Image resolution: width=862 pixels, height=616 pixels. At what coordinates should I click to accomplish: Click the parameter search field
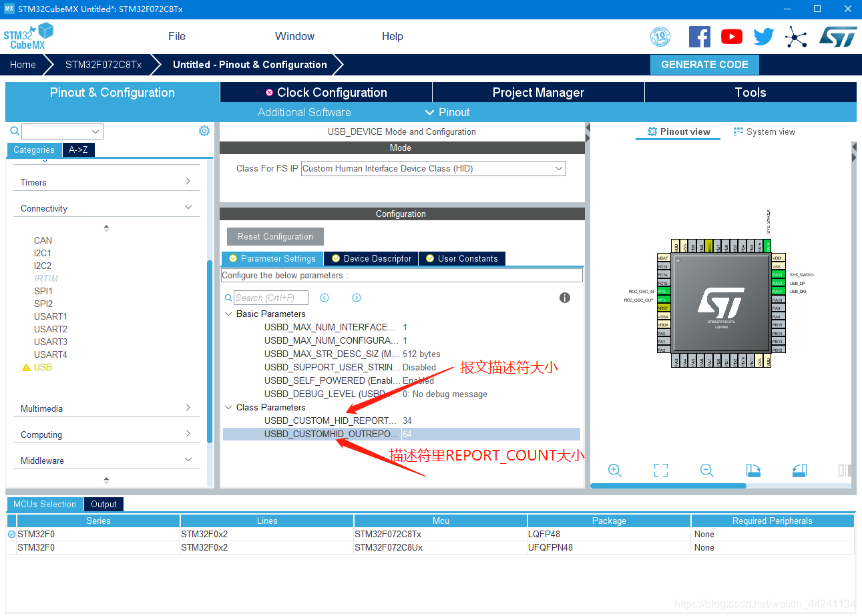271,298
